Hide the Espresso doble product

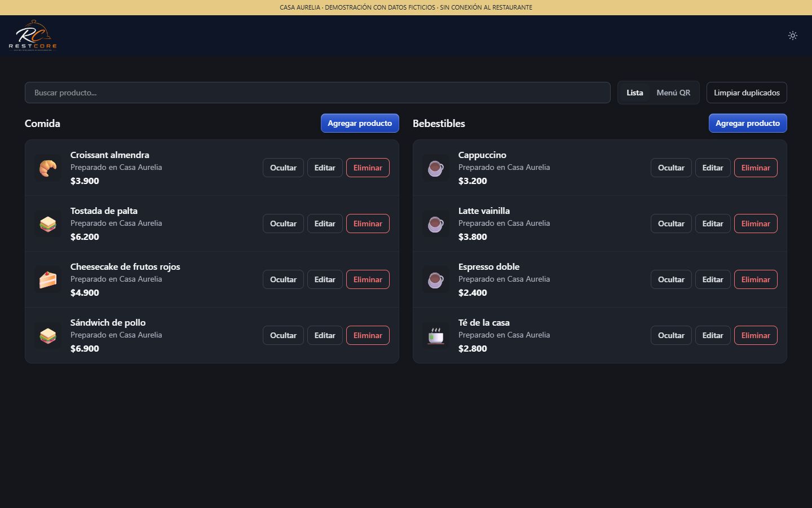point(671,279)
